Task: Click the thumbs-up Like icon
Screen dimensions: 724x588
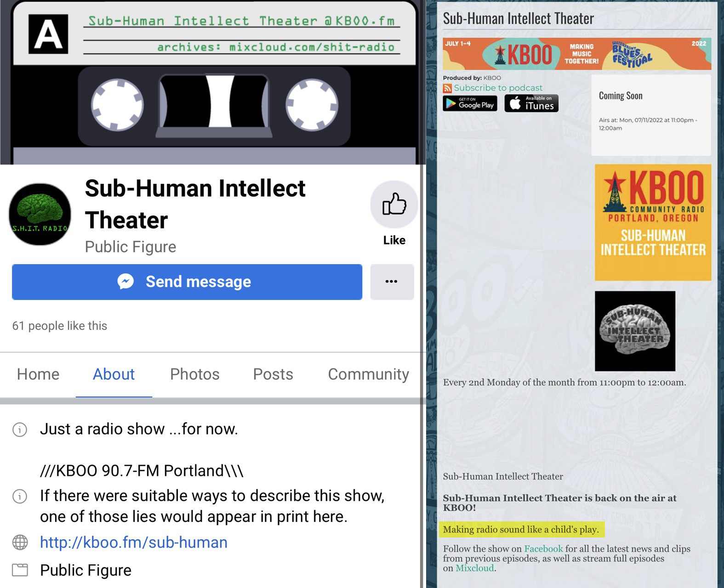Action: click(394, 204)
